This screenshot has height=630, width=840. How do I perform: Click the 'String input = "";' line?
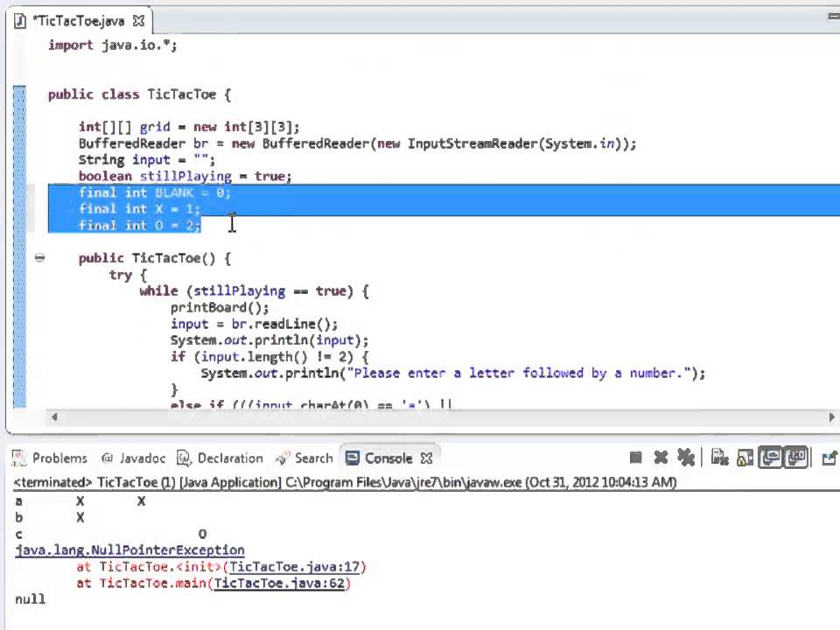147,159
